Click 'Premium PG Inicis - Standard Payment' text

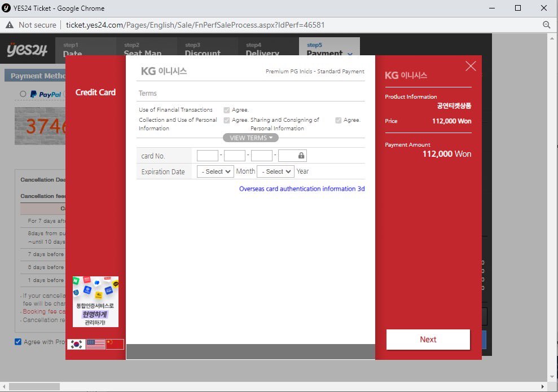click(x=315, y=71)
